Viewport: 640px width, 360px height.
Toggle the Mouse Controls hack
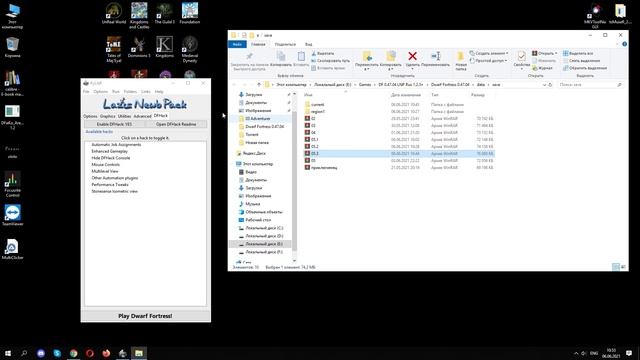105,164
